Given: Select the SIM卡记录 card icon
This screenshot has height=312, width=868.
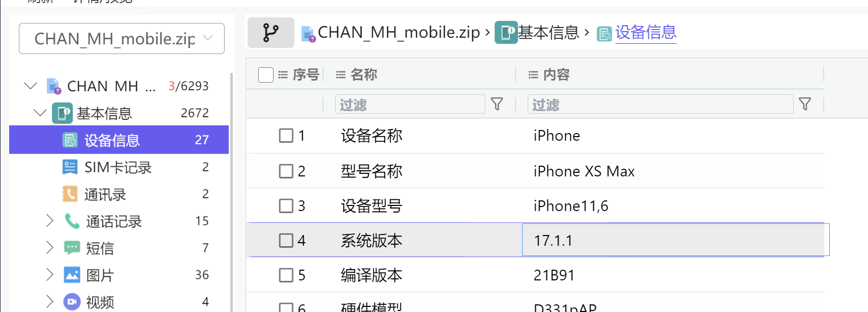Looking at the screenshot, I should pos(70,167).
